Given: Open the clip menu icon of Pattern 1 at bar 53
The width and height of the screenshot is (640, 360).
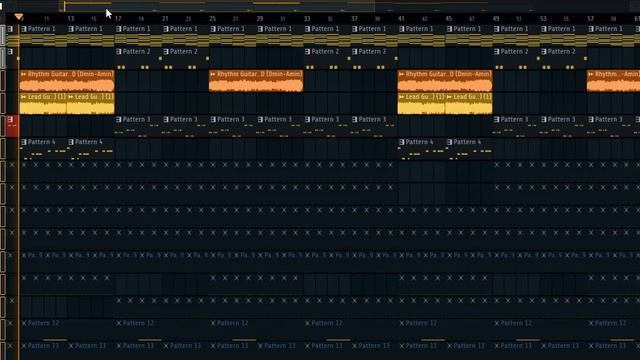Looking at the screenshot, I should 544,29.
